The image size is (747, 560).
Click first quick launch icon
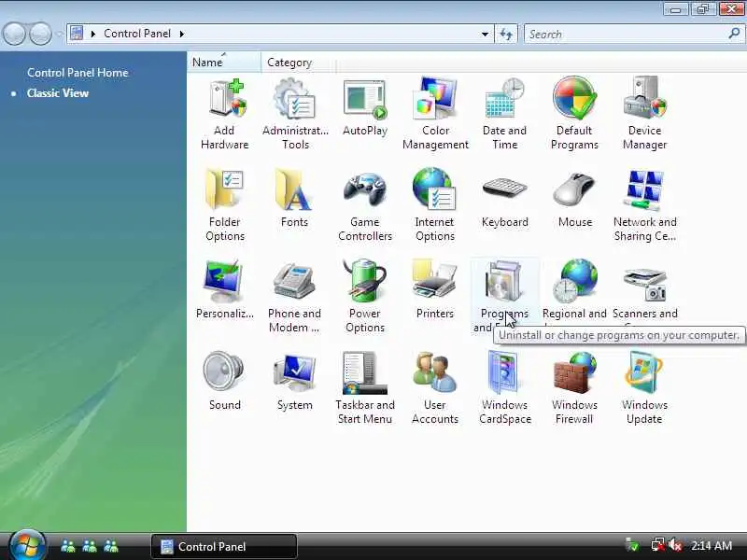[68, 546]
